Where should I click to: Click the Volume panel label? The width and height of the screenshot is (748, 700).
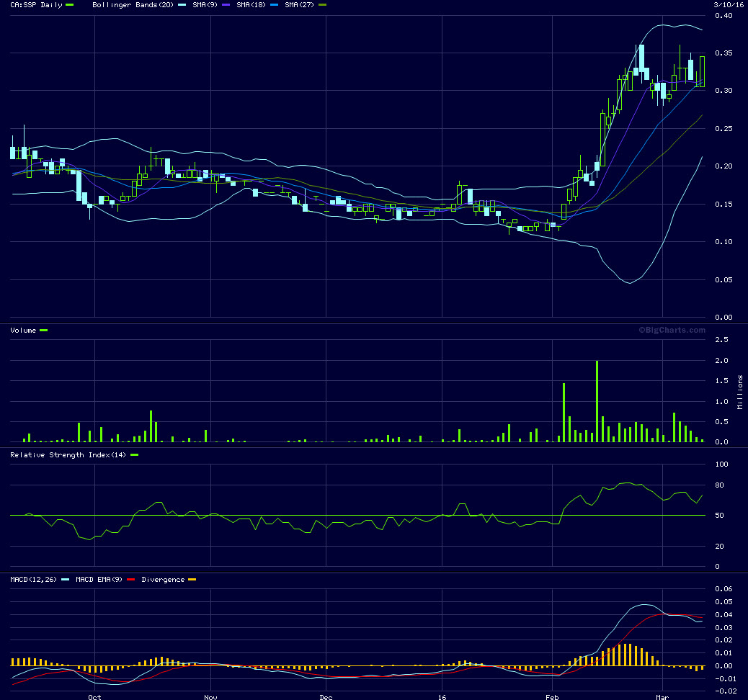click(x=23, y=331)
